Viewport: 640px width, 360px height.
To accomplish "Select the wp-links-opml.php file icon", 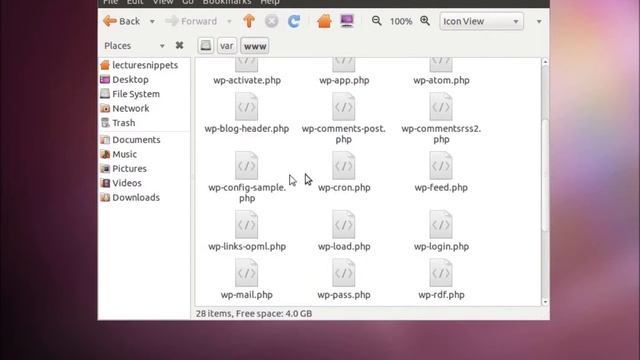I will (x=247, y=224).
